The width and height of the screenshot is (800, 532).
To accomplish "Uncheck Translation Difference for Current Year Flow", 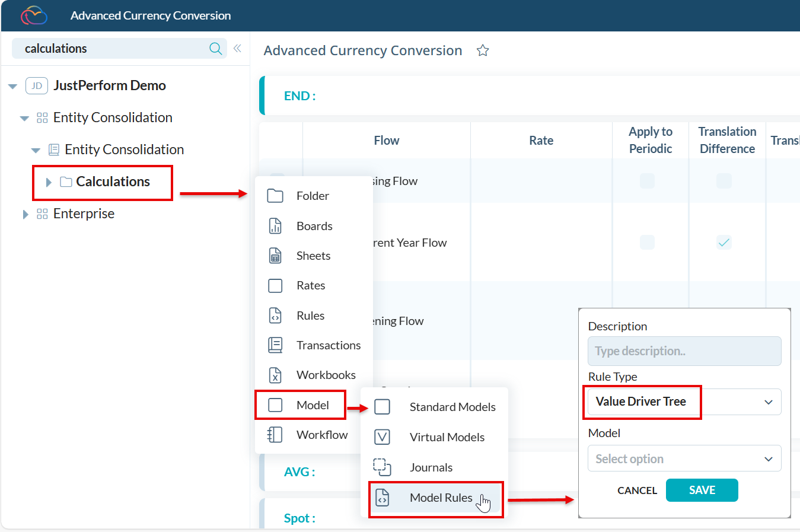I will pos(723,242).
